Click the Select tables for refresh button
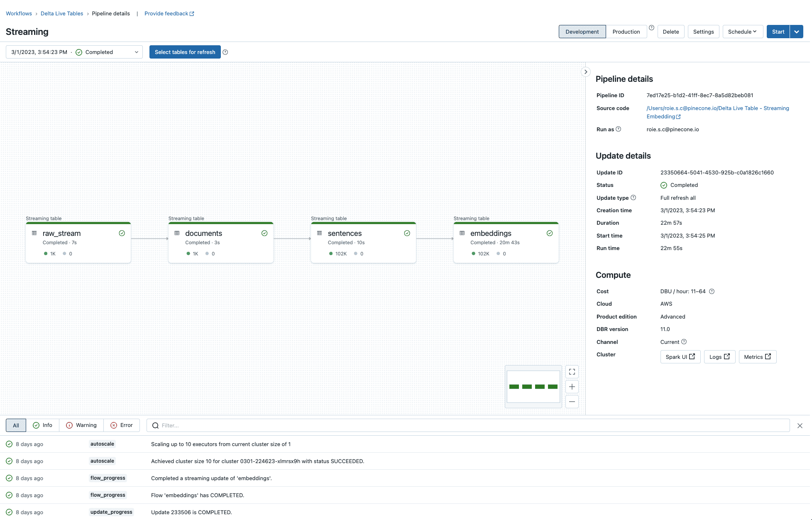812x520 pixels. (x=185, y=52)
